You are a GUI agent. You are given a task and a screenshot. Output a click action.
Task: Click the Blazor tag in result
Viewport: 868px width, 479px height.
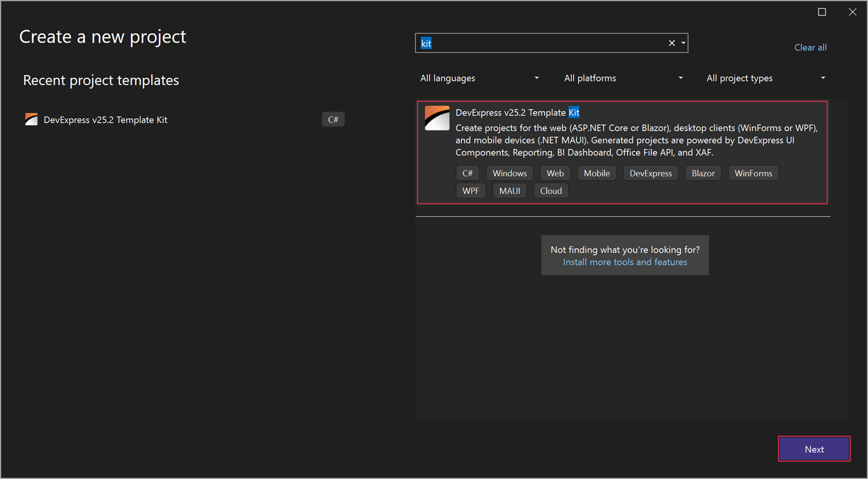[703, 173]
